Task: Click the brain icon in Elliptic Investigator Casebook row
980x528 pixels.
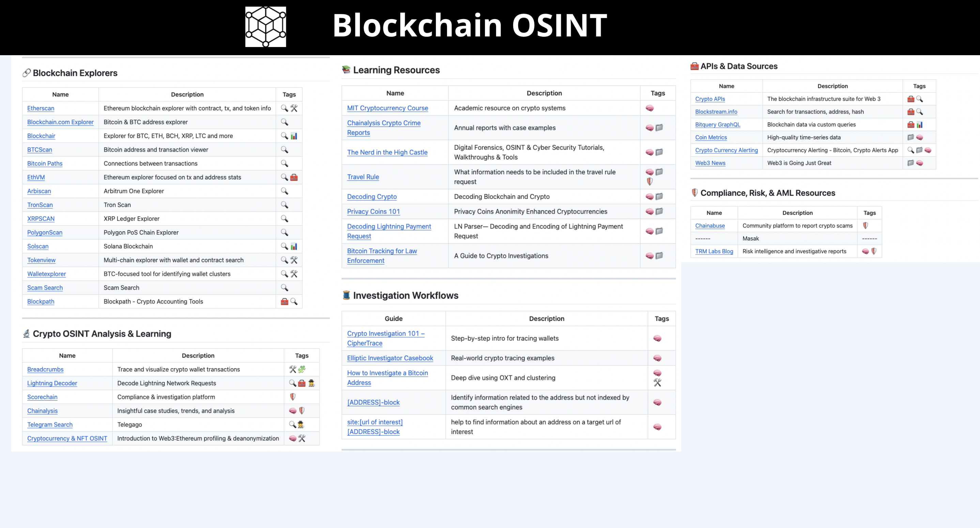Action: pyautogui.click(x=657, y=358)
